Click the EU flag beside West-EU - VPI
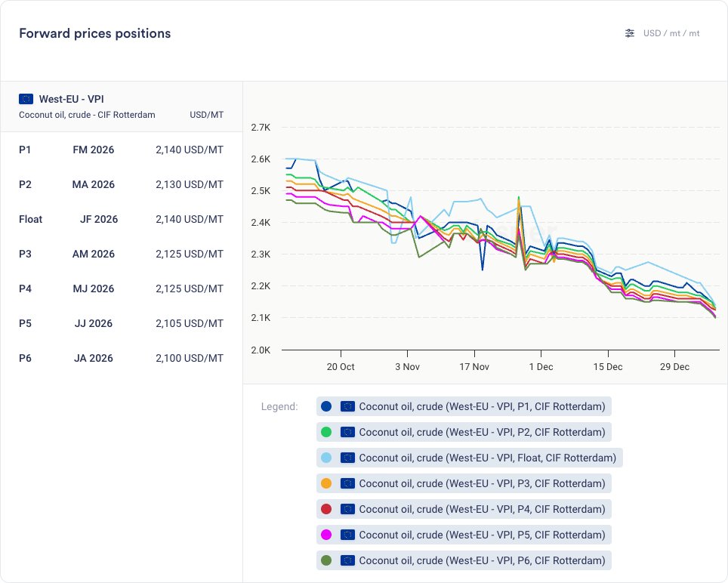 click(26, 99)
